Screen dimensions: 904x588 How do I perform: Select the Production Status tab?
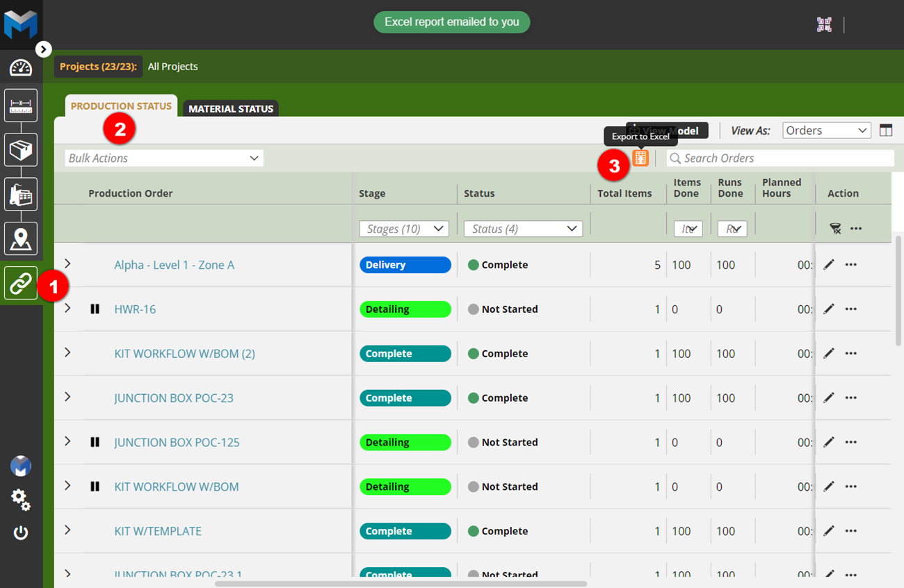pyautogui.click(x=121, y=106)
